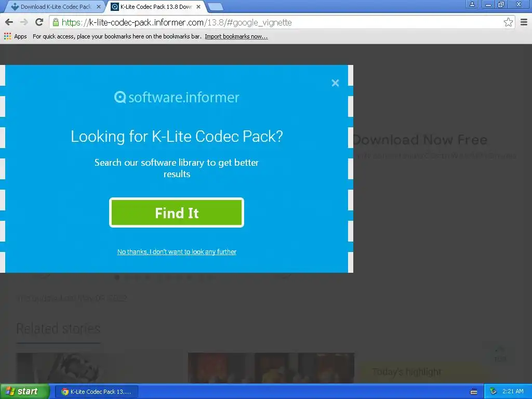Close the 'Download K-Lite Codec Pack' tab
This screenshot has width=532, height=399.
click(99, 7)
